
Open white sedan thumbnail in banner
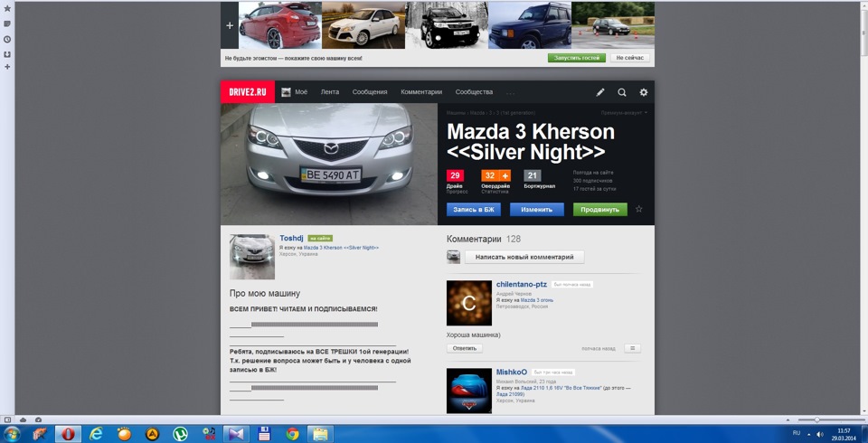click(363, 25)
